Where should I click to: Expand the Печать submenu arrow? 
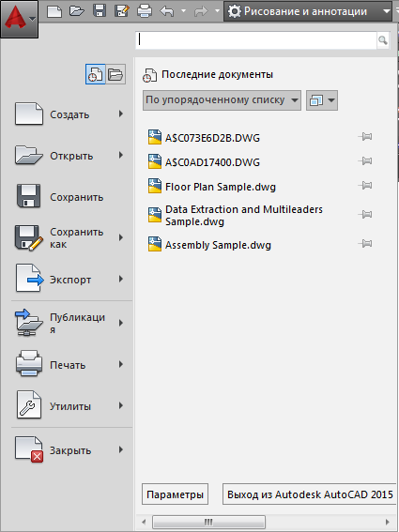[121, 364]
